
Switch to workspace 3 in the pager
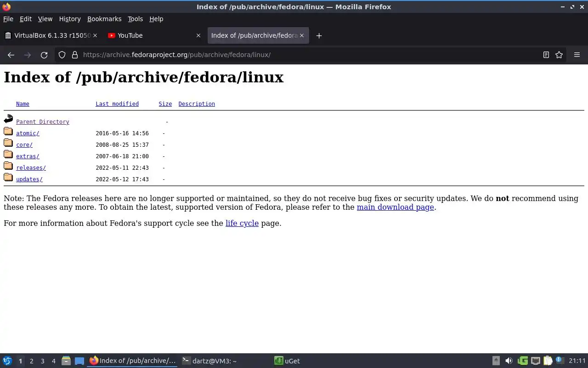42,361
